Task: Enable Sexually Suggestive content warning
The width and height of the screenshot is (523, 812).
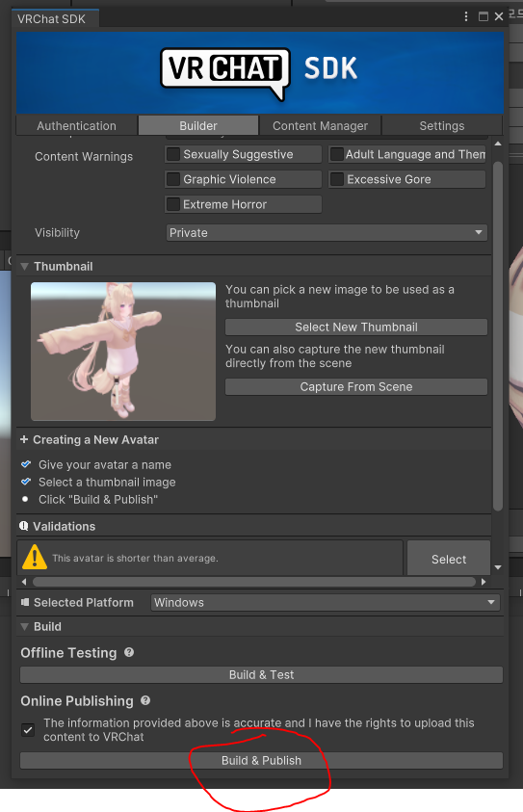Action: click(173, 154)
